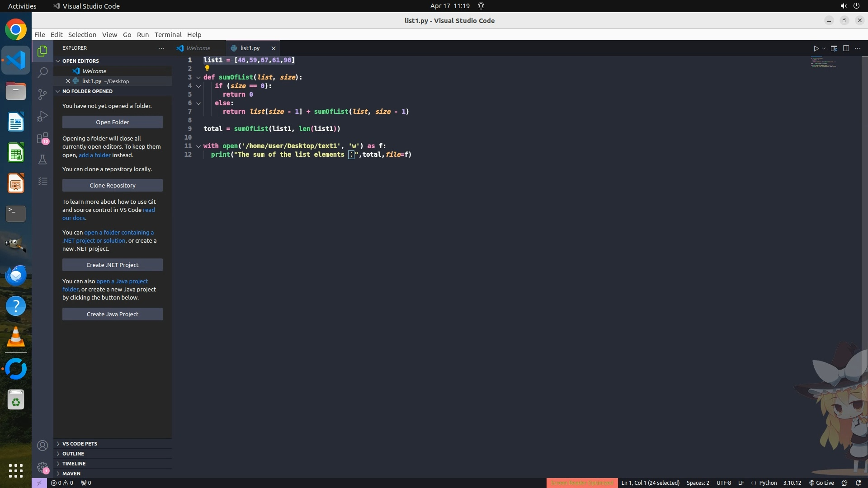Fold the sumOfList function at line 3
868x488 pixels.
tap(198, 77)
